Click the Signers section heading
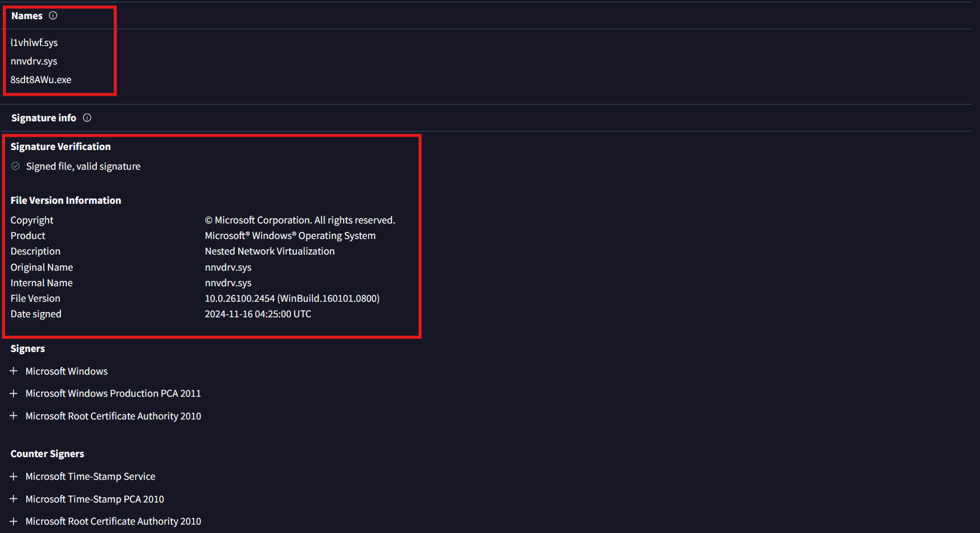 [x=27, y=348]
